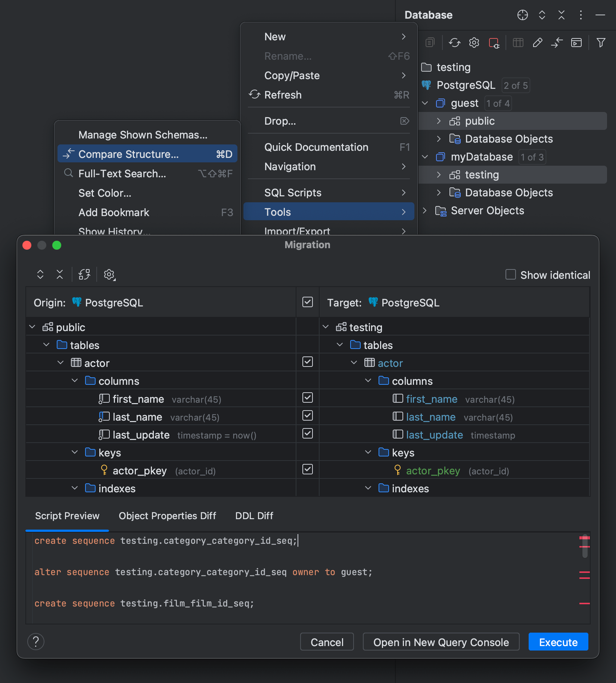Enable the Show identical checkbox

tap(510, 275)
